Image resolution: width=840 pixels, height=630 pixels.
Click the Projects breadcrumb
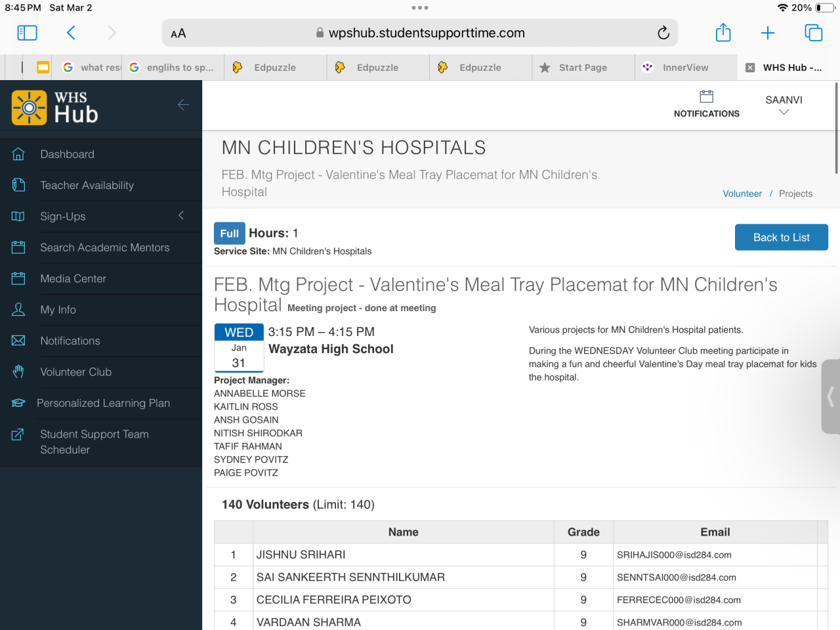[795, 194]
